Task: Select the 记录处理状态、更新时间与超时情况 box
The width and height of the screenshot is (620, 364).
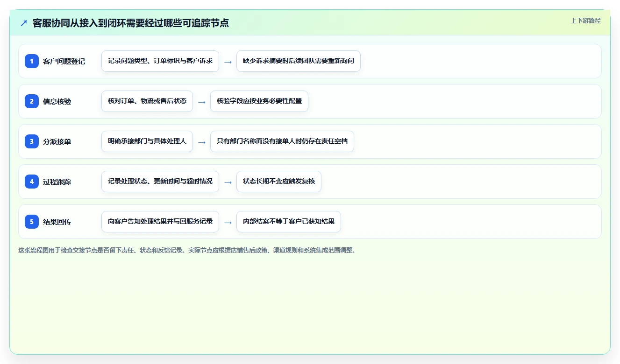Action: pos(160,182)
